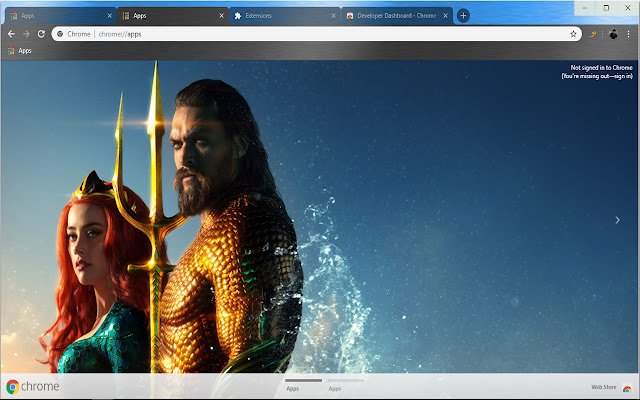Click the forward navigation arrow
Viewport: 640px width, 400px height.
point(26,34)
